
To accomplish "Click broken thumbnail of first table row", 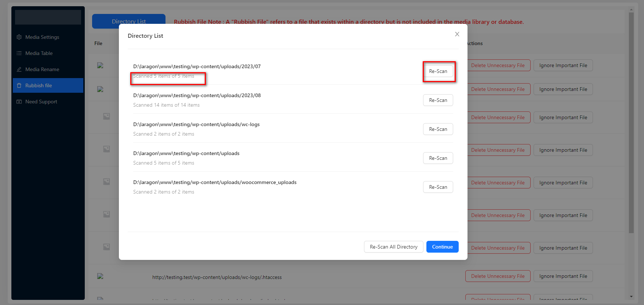I will click(100, 65).
